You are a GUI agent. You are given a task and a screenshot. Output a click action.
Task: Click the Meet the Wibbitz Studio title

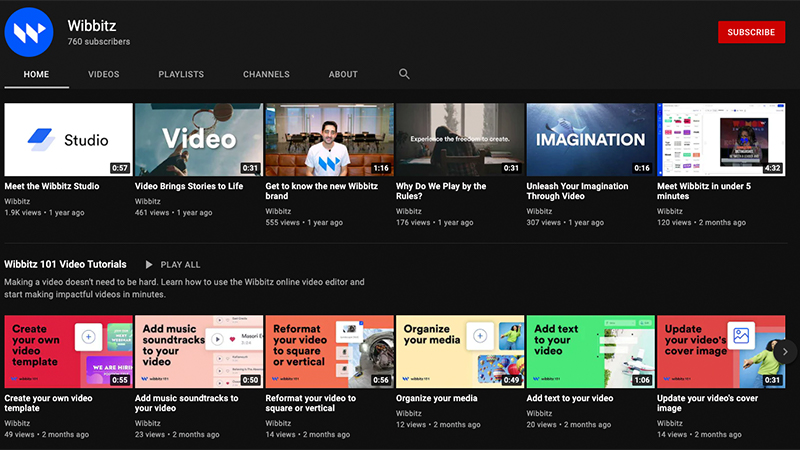point(52,186)
